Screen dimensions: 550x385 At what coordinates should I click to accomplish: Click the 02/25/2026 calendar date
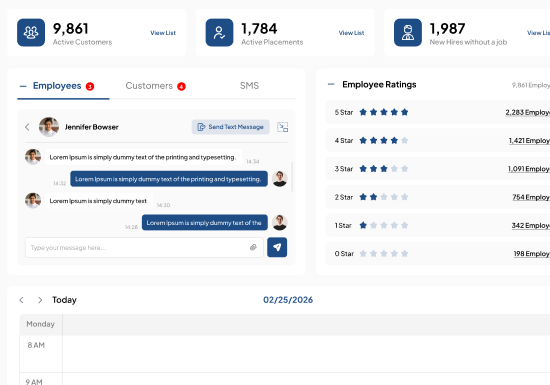[288, 300]
